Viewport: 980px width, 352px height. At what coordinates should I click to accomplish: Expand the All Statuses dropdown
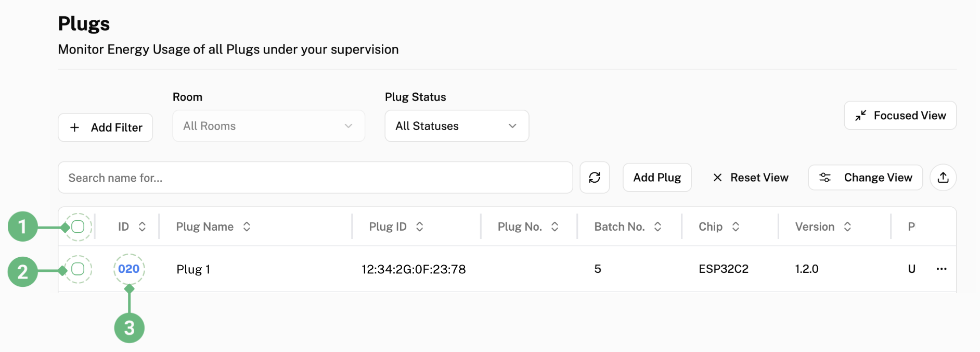pos(456,126)
